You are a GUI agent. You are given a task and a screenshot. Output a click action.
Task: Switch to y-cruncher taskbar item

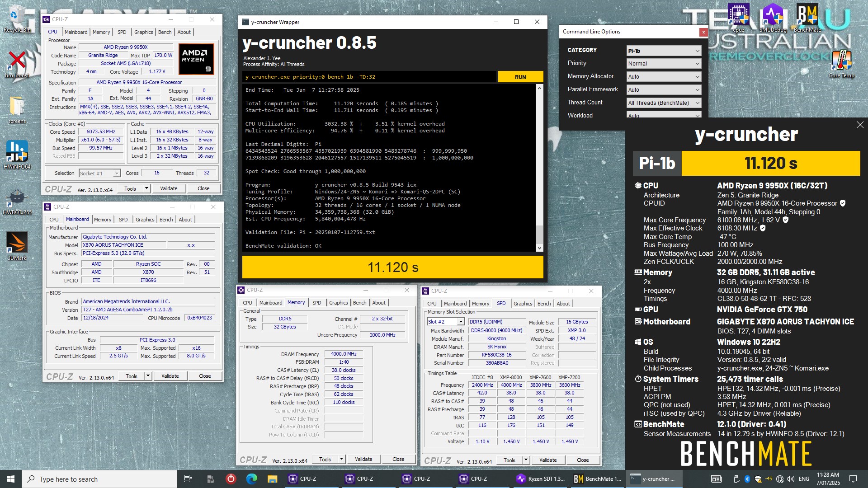click(x=654, y=479)
